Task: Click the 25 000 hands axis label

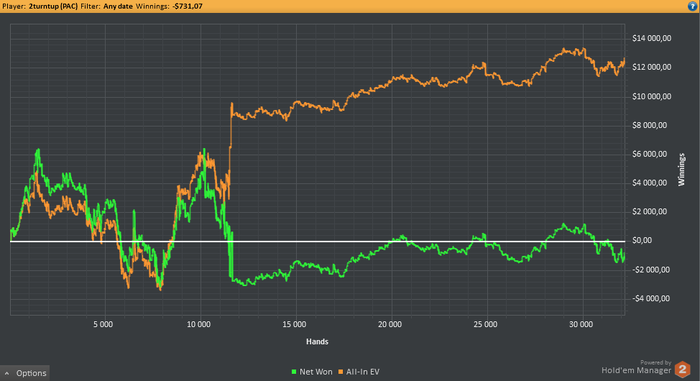Action: coord(485,324)
